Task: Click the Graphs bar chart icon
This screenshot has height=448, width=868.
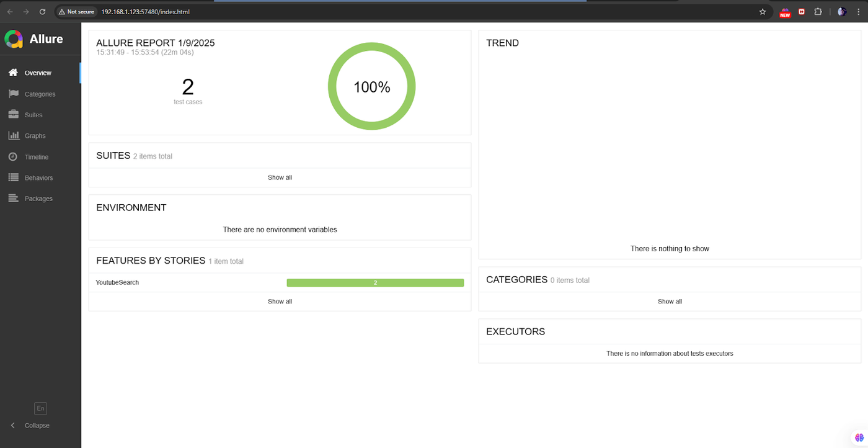Action: click(13, 135)
